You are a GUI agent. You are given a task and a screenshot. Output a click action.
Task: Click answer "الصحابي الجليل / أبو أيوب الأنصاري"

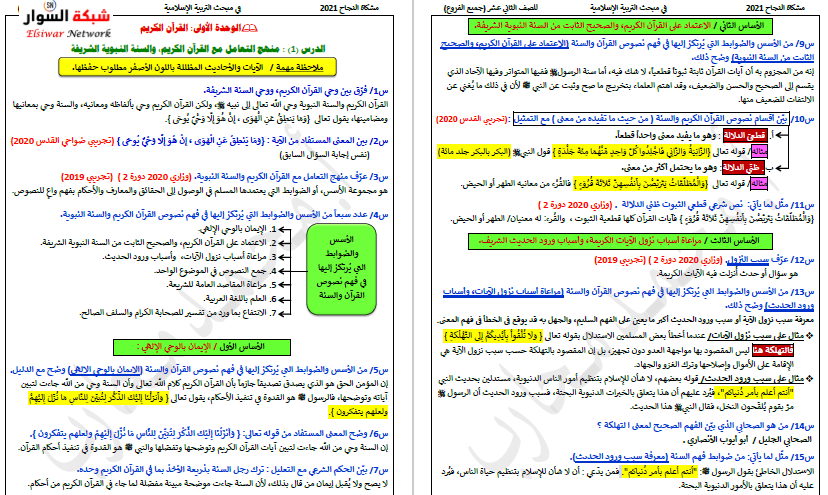748,440
